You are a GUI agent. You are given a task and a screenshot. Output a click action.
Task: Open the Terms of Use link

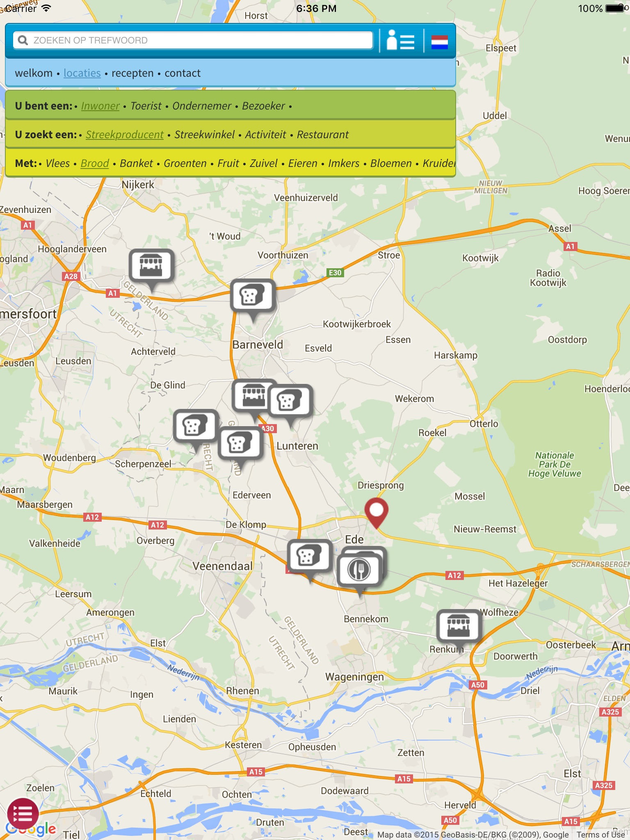600,834
